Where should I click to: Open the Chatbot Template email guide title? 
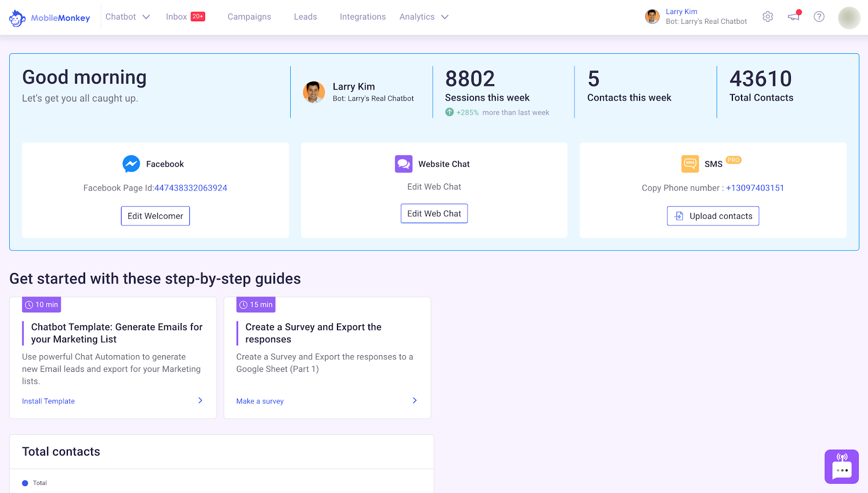point(117,333)
